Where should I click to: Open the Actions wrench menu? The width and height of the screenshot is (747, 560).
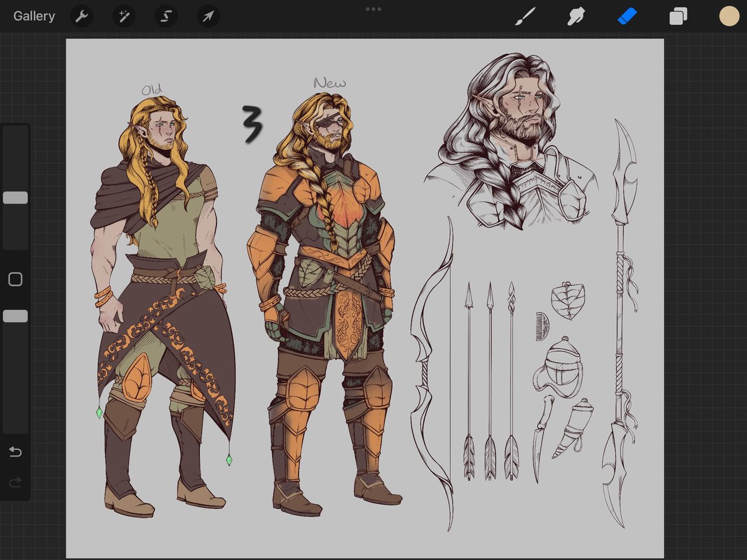tap(82, 16)
